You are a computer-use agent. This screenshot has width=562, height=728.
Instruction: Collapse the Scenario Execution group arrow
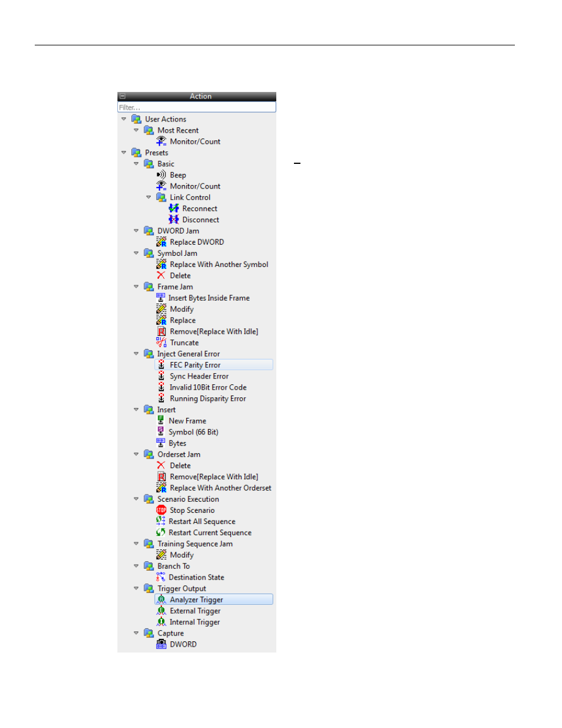point(136,499)
